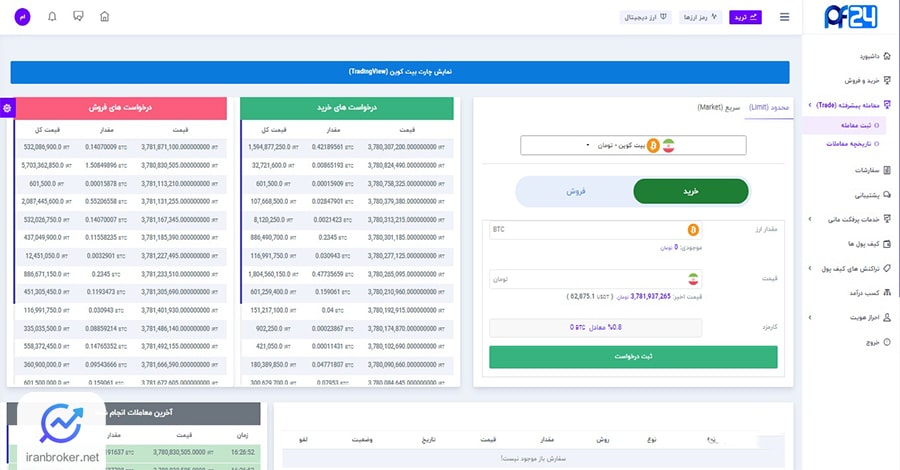This screenshot has width=900, height=470.
Task: Click recent trade price 3,780,830,505.0000
Action: tap(183, 452)
